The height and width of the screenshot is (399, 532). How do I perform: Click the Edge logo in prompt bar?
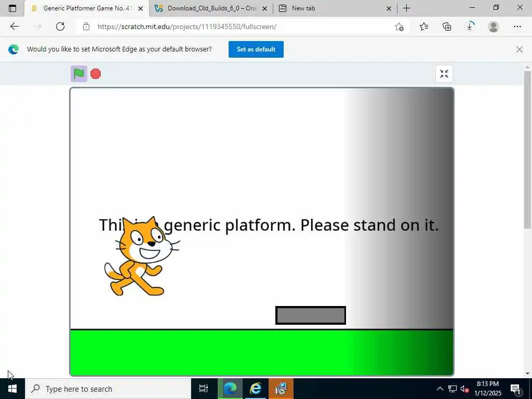14,49
